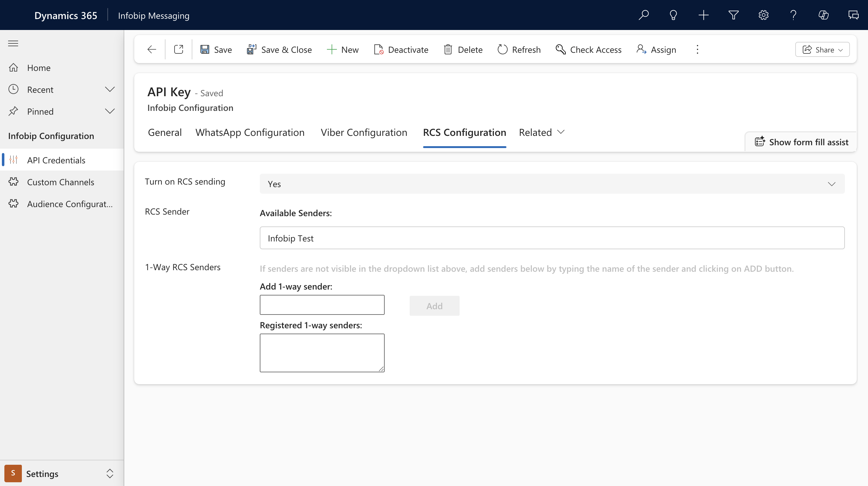Deactivate the API Key record
The image size is (868, 486).
point(401,50)
